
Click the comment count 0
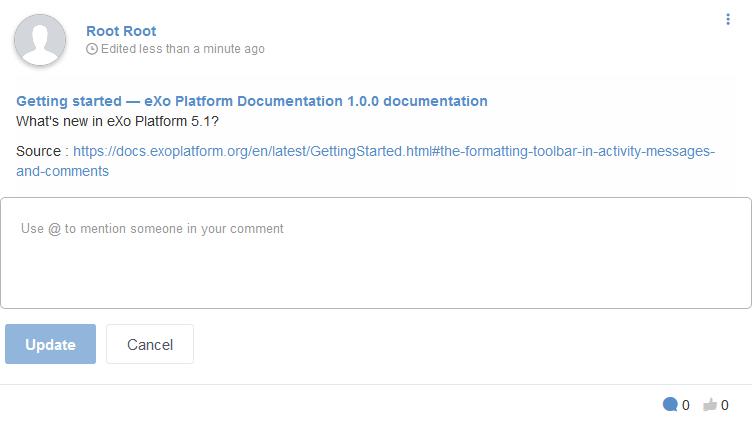(x=686, y=405)
